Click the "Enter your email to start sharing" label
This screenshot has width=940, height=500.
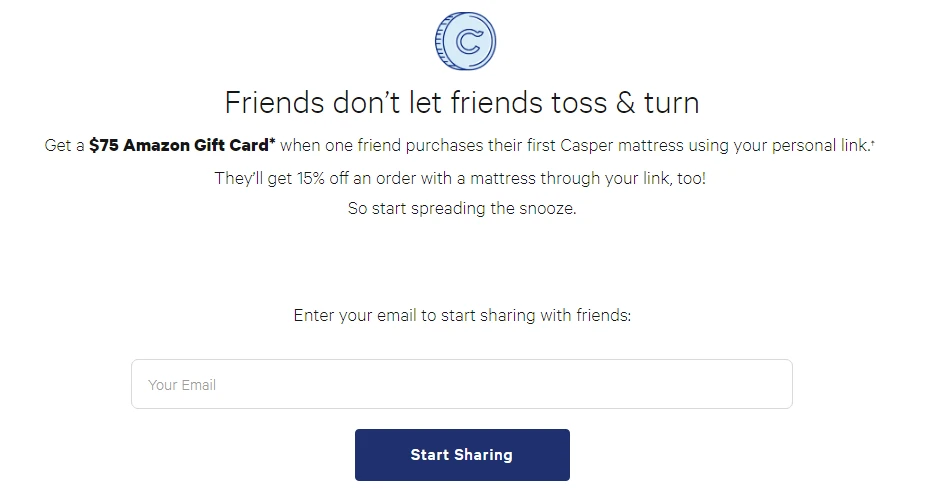(x=461, y=315)
